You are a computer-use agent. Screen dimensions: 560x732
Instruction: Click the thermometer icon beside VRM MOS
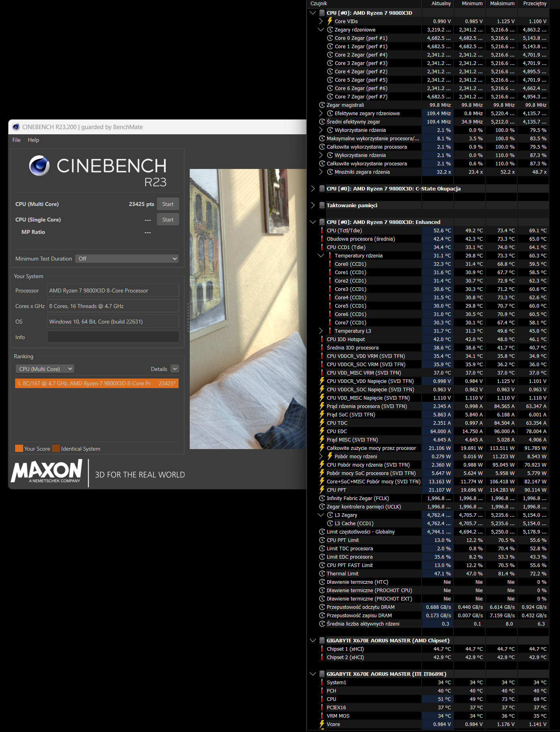pos(322,716)
